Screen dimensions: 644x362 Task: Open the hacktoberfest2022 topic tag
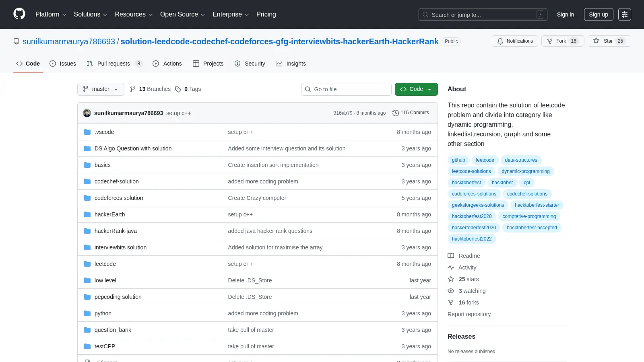(x=472, y=239)
